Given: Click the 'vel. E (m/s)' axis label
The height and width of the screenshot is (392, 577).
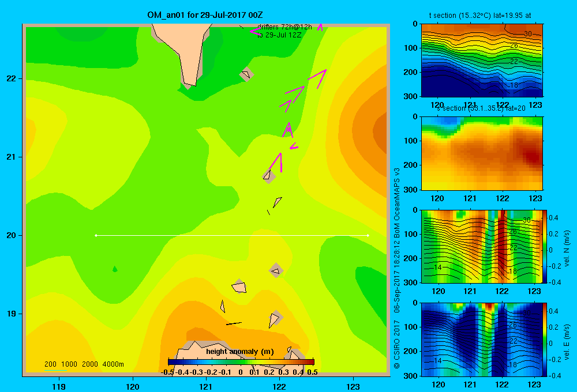Looking at the screenshot, I should coord(567,341).
